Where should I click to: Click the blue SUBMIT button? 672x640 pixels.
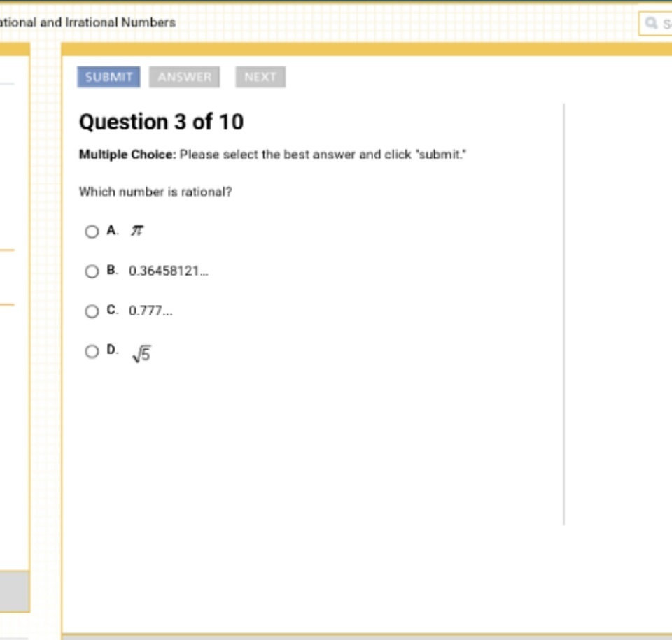tap(108, 77)
